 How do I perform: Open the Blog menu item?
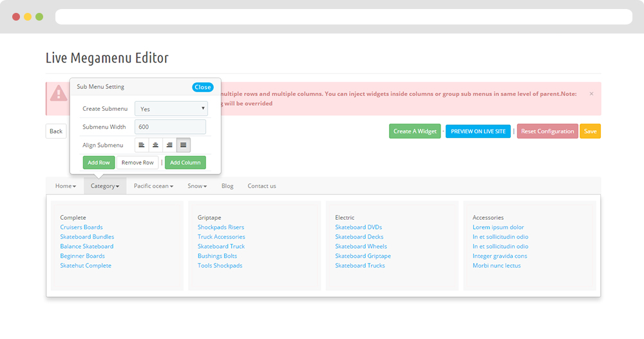[227, 186]
